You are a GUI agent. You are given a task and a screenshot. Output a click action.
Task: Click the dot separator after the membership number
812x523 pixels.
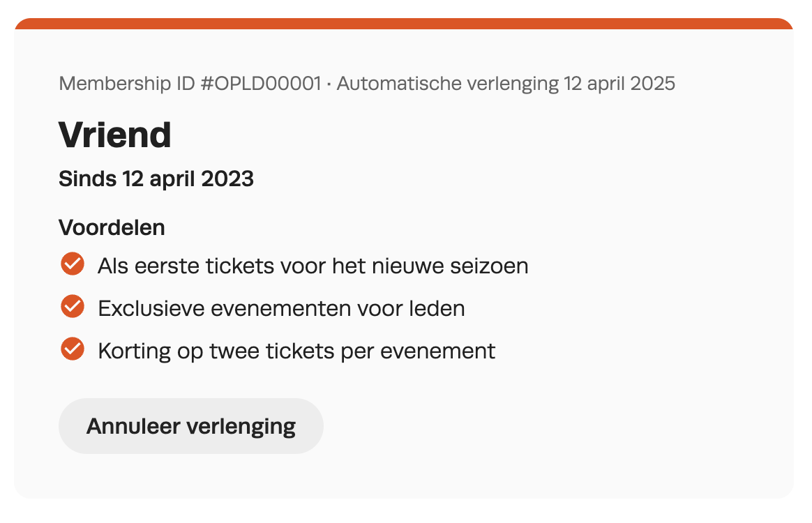pos(329,84)
